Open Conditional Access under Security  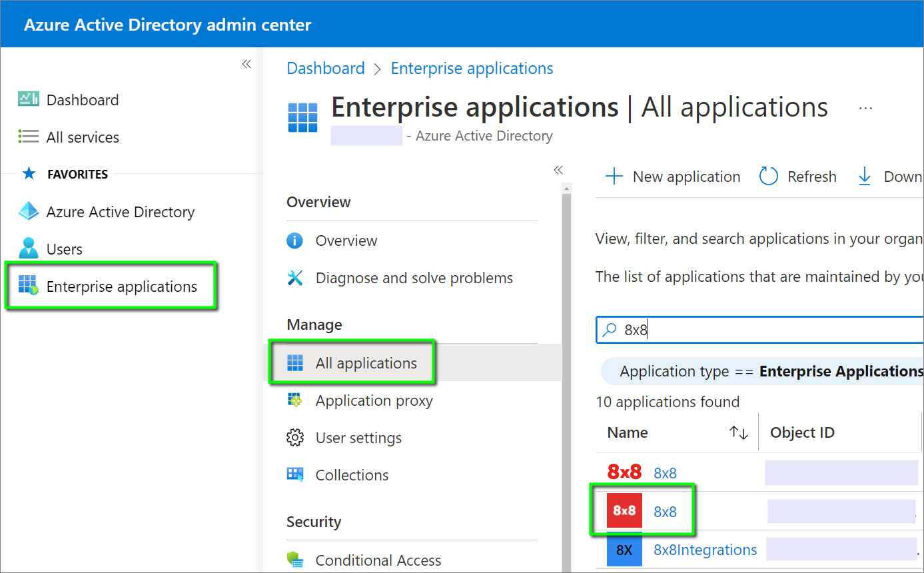click(378, 560)
